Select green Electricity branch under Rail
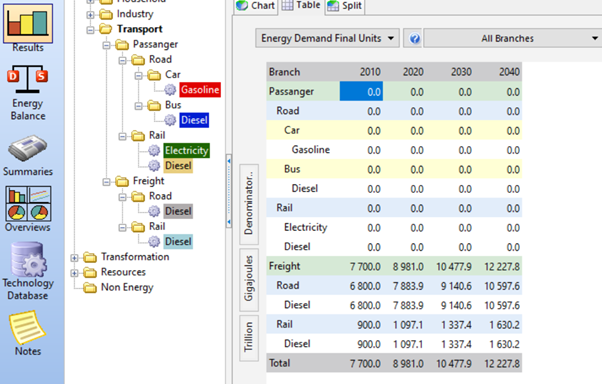This screenshot has width=602, height=384. [187, 150]
